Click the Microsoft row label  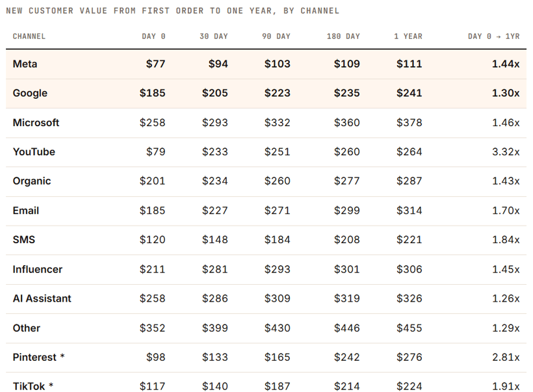36,122
